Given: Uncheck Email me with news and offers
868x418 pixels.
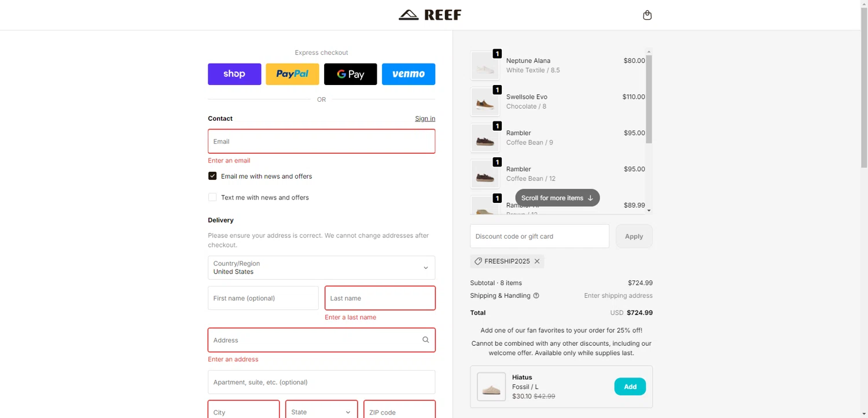Looking at the screenshot, I should click(x=212, y=176).
